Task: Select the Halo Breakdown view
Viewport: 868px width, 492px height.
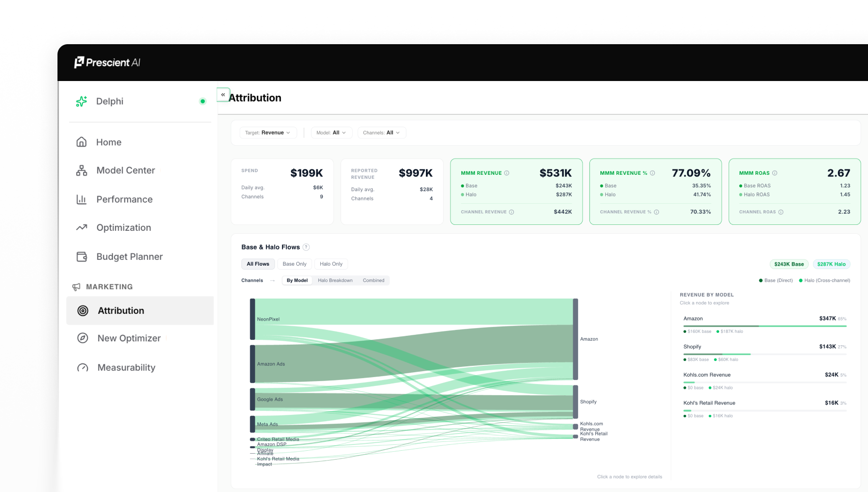Action: (x=335, y=280)
